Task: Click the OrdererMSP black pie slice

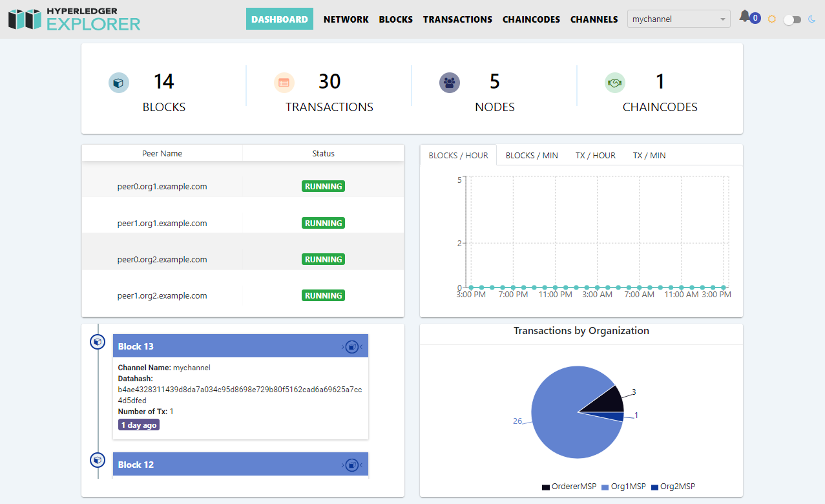Action: point(609,401)
